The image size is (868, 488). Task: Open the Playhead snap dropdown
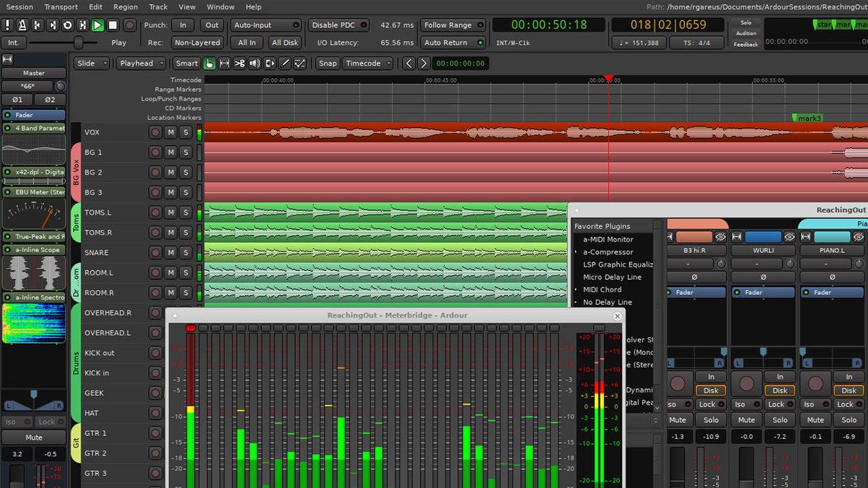click(x=140, y=63)
